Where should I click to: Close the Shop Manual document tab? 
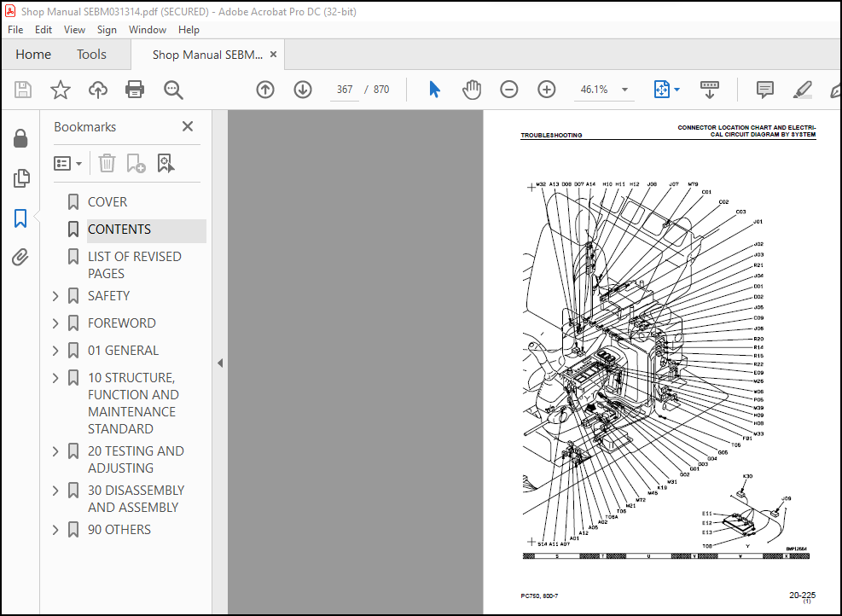click(x=273, y=55)
